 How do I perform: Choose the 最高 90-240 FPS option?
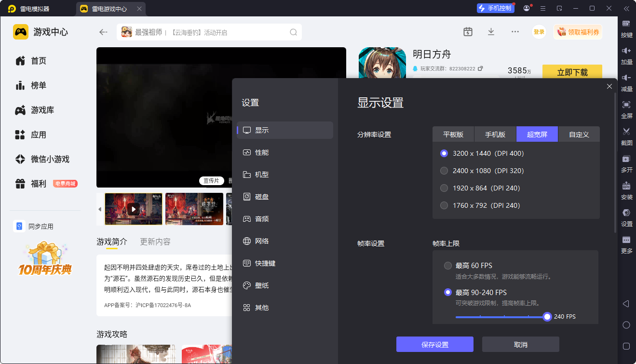(x=448, y=293)
